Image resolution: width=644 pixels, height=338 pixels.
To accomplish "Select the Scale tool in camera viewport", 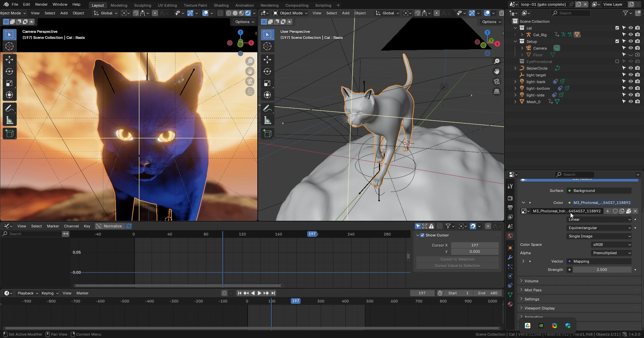I will click(x=9, y=83).
